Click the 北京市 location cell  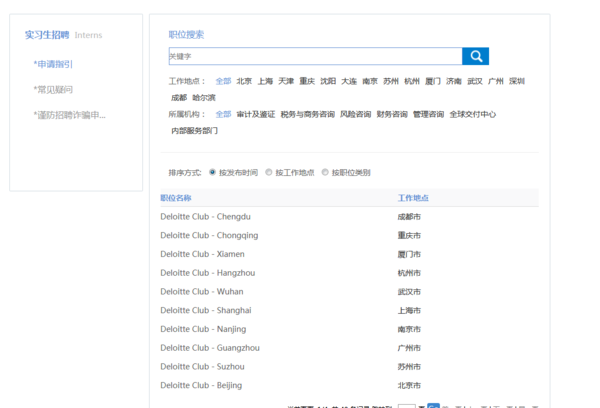[409, 385]
